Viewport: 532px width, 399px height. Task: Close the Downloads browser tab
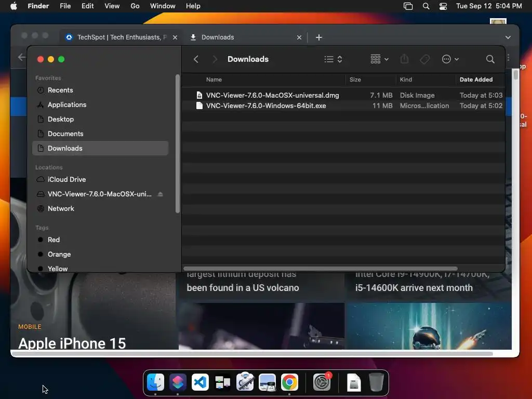299,37
